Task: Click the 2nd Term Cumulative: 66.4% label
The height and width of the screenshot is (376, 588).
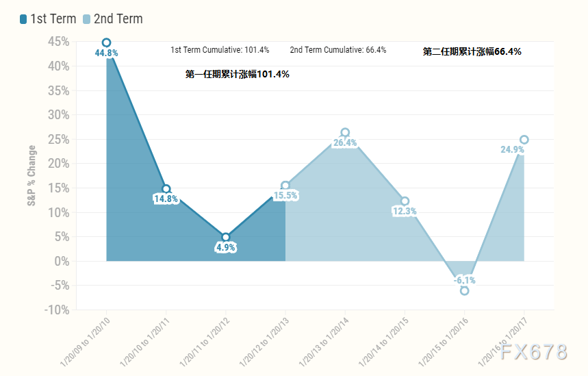Action: 338,50
